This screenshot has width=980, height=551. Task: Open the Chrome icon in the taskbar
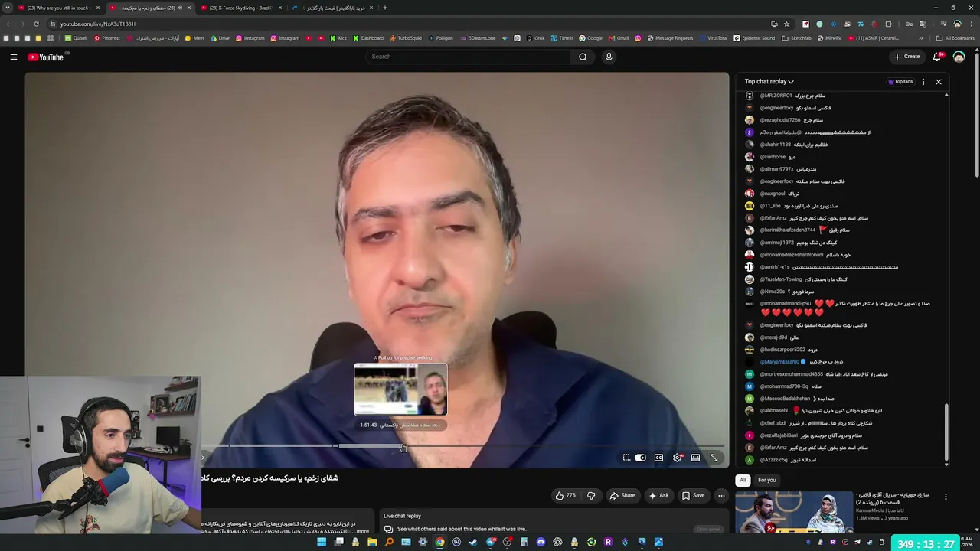439,543
